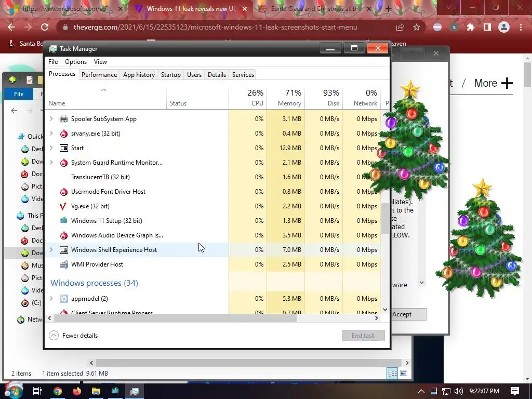Screen dimensions: 532x399
Task: Switch to Santa Claus and Christmas tab
Action: pos(314,9)
